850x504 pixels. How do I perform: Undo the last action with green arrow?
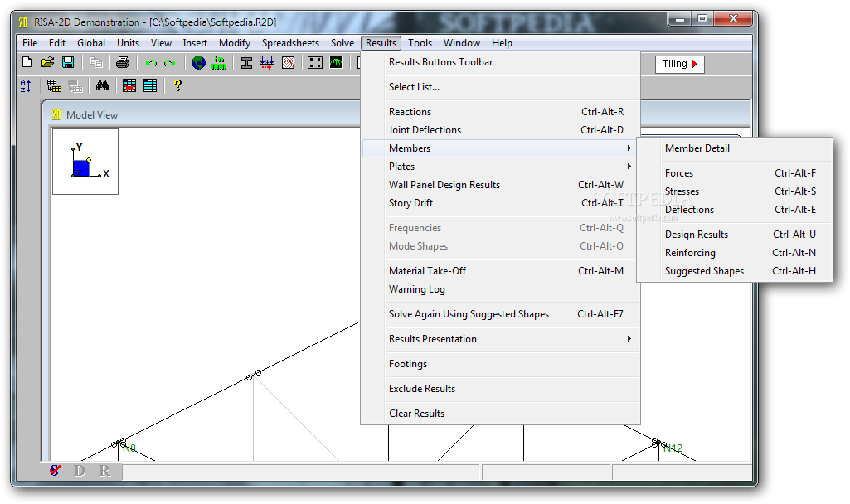point(151,63)
